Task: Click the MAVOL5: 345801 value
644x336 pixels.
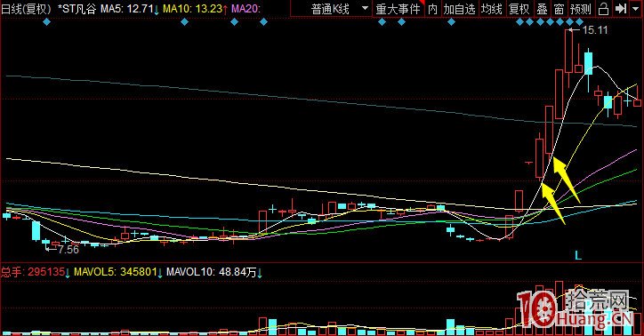Action: pyautogui.click(x=118, y=272)
